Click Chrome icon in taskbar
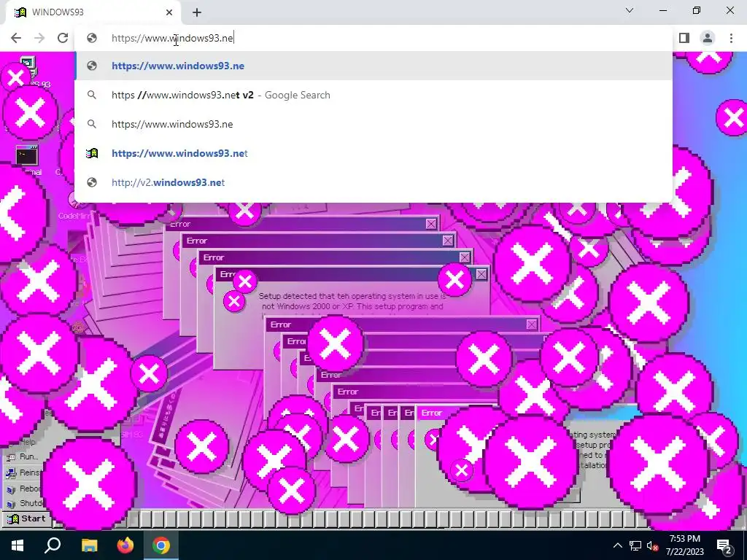The width and height of the screenshot is (747, 560). coord(161,545)
